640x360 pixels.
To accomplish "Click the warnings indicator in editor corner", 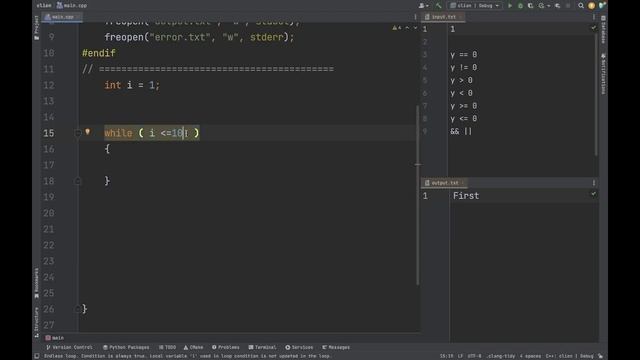I will pyautogui.click(x=396, y=28).
